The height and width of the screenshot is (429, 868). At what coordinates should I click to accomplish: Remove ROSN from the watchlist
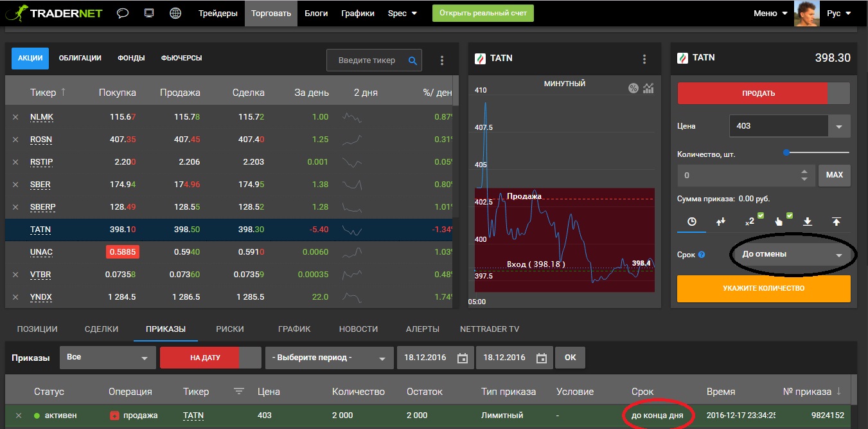[x=15, y=140]
